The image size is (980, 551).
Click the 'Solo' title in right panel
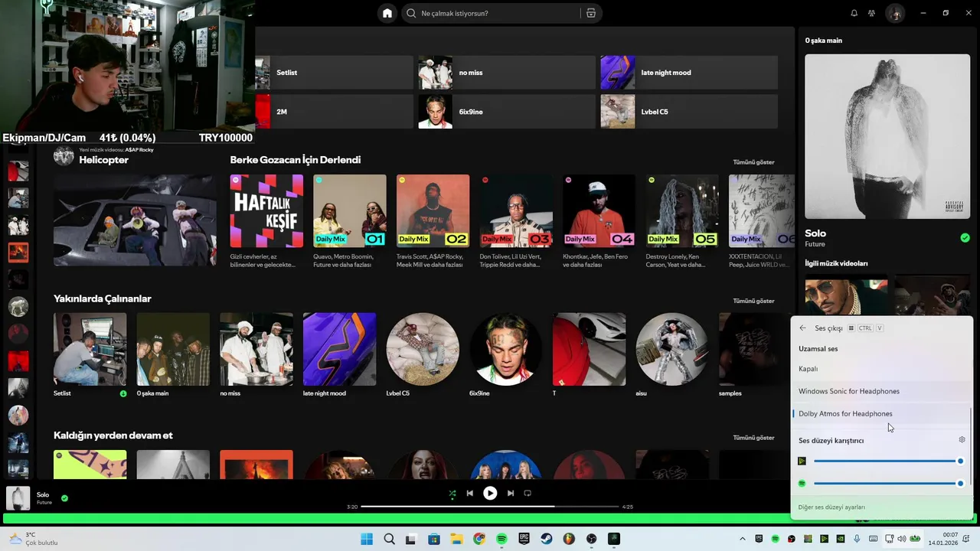click(x=815, y=233)
